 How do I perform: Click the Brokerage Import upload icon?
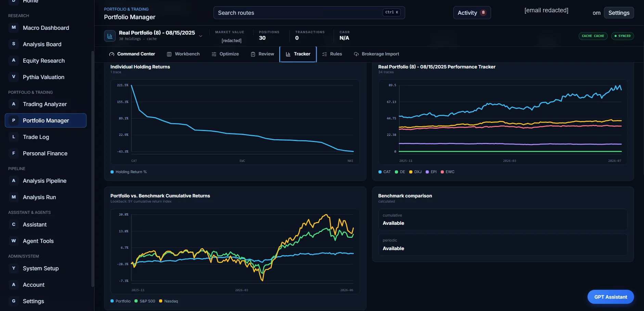point(356,54)
